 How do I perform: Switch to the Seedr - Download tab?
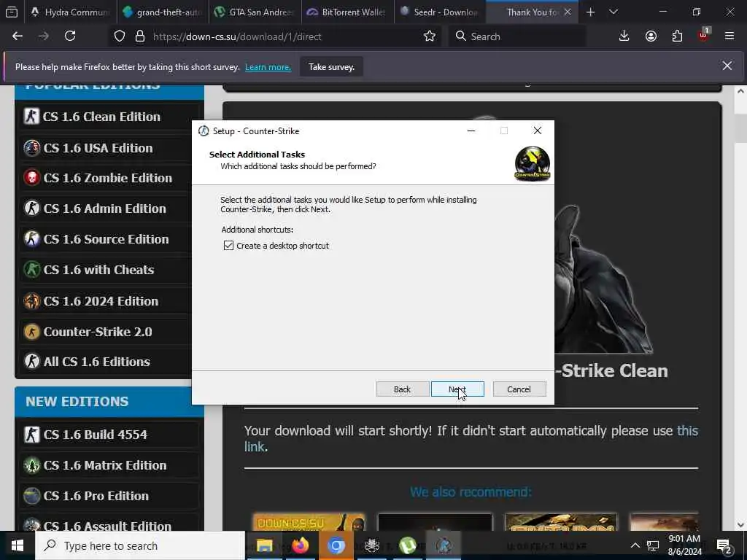pyautogui.click(x=440, y=12)
